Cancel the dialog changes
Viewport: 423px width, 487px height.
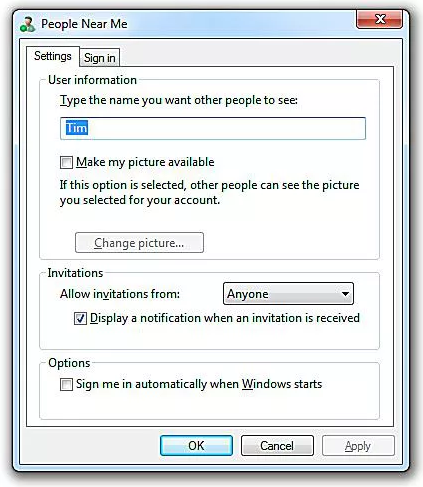click(277, 446)
